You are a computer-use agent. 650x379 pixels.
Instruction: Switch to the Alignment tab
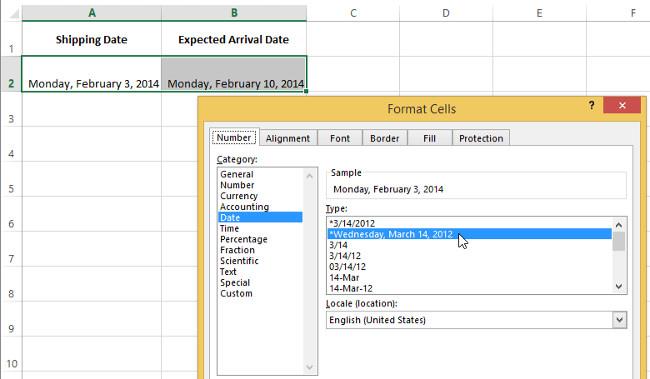[288, 138]
